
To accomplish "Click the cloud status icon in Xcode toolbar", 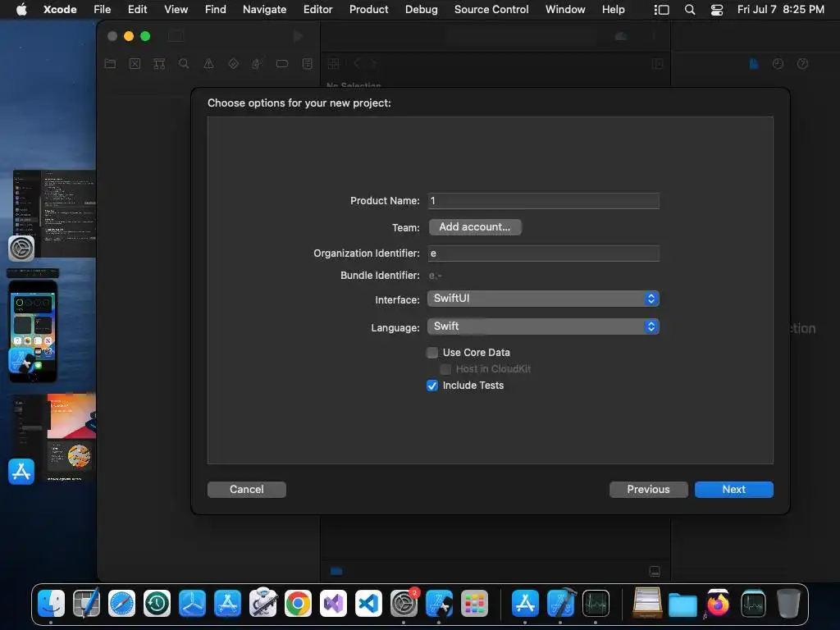I will (x=621, y=36).
